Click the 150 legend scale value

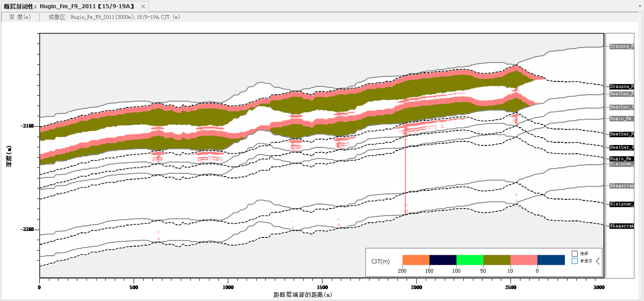(429, 271)
